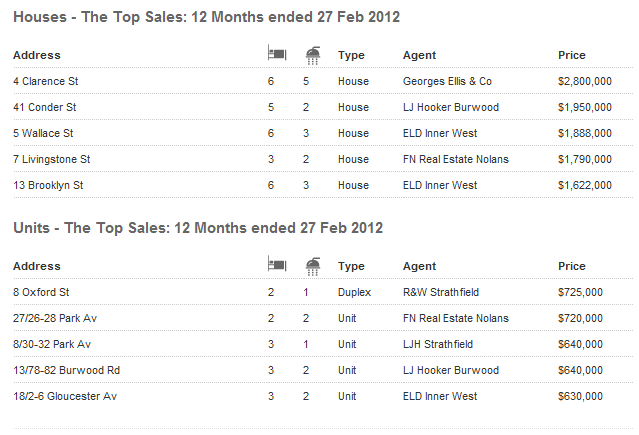The image size is (639, 435).
Task: Click the 13 Brooklyn St address
Action: click(48, 185)
